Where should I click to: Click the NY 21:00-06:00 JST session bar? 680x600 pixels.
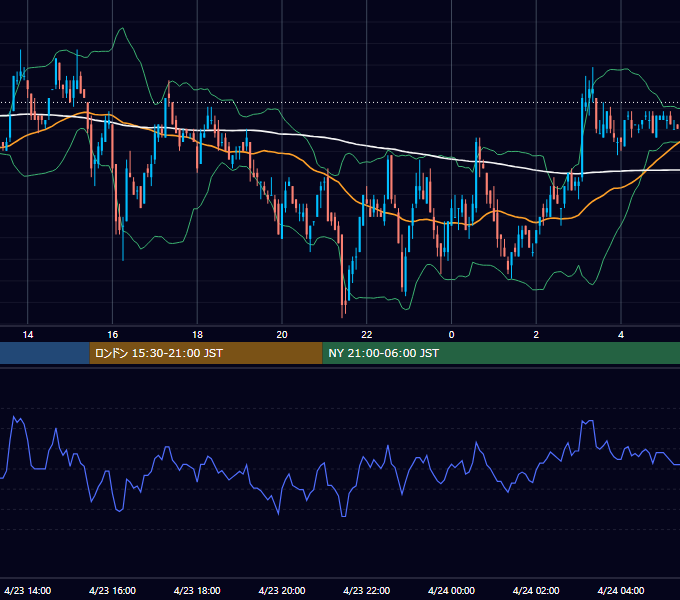[x=501, y=353]
